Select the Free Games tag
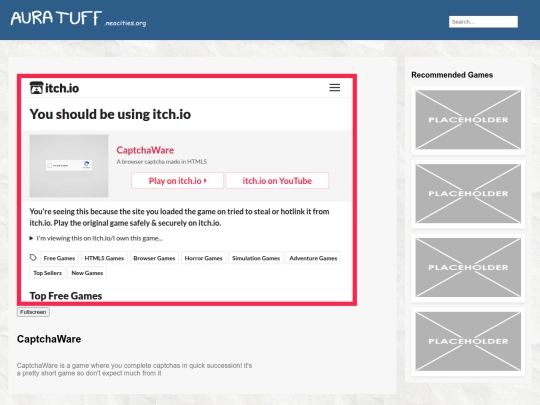The width and height of the screenshot is (540, 405). pos(59,258)
